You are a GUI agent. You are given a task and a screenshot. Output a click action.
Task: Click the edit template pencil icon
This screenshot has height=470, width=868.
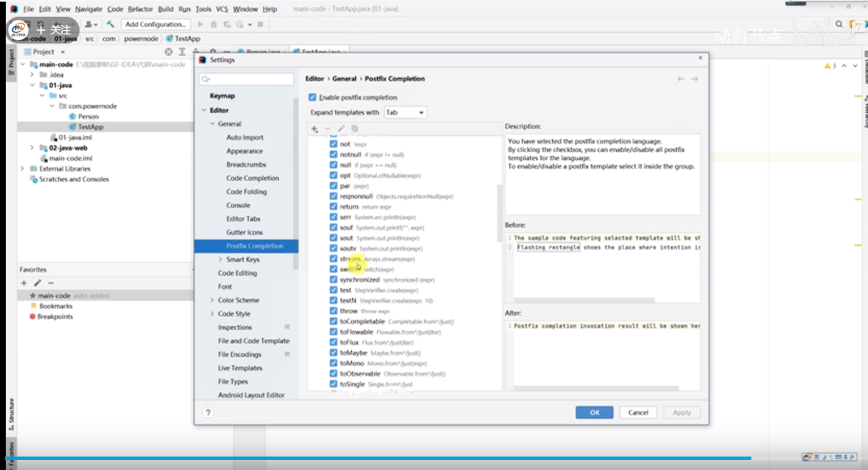point(341,129)
